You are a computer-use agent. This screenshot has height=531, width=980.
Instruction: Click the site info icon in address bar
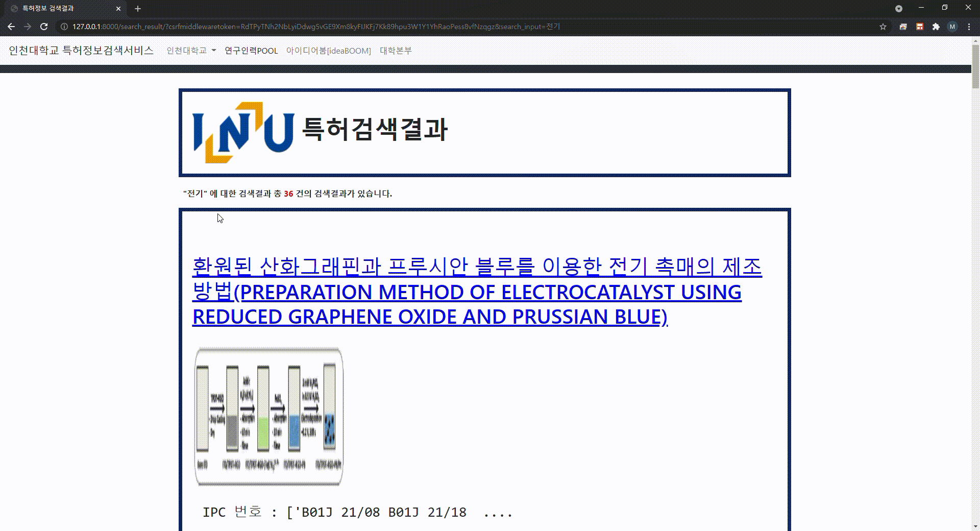pyautogui.click(x=64, y=27)
